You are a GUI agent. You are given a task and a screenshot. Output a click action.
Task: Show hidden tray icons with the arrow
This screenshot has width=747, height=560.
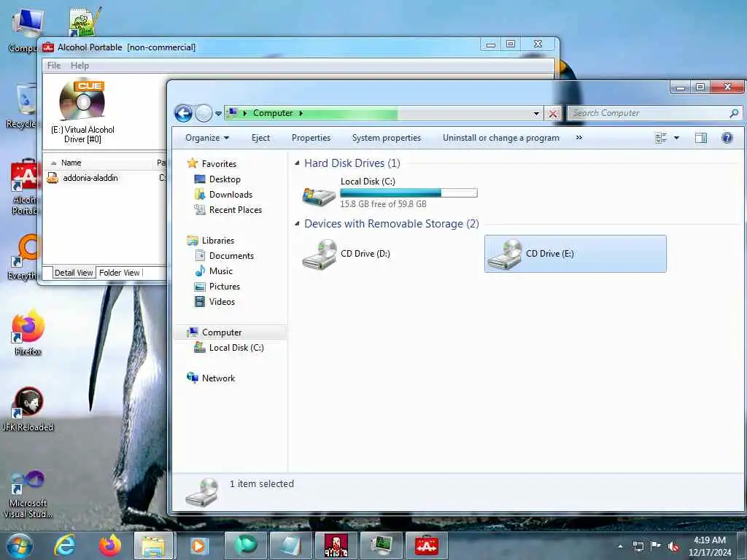pos(620,546)
